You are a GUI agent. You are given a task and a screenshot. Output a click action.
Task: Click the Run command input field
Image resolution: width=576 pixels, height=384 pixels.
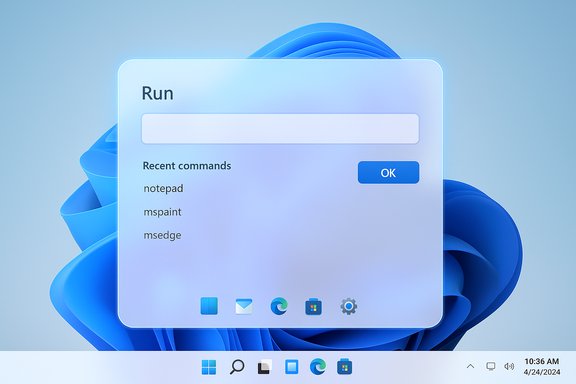click(x=280, y=129)
